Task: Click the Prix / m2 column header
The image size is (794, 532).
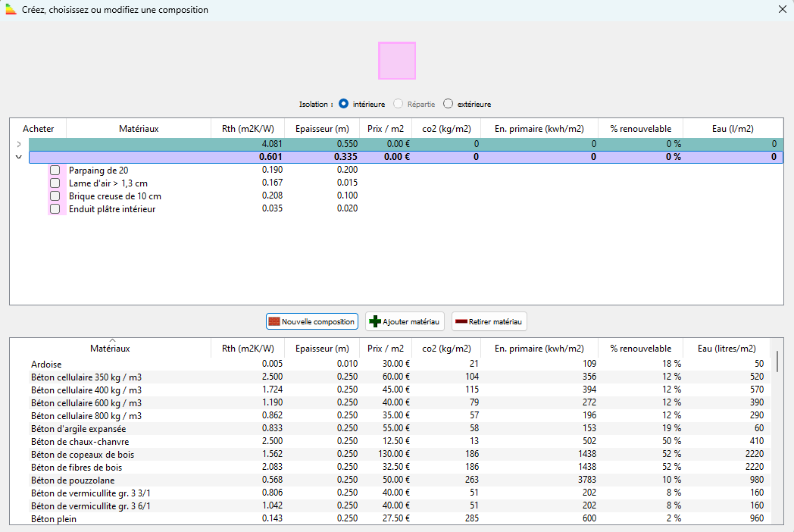Action: [385, 348]
